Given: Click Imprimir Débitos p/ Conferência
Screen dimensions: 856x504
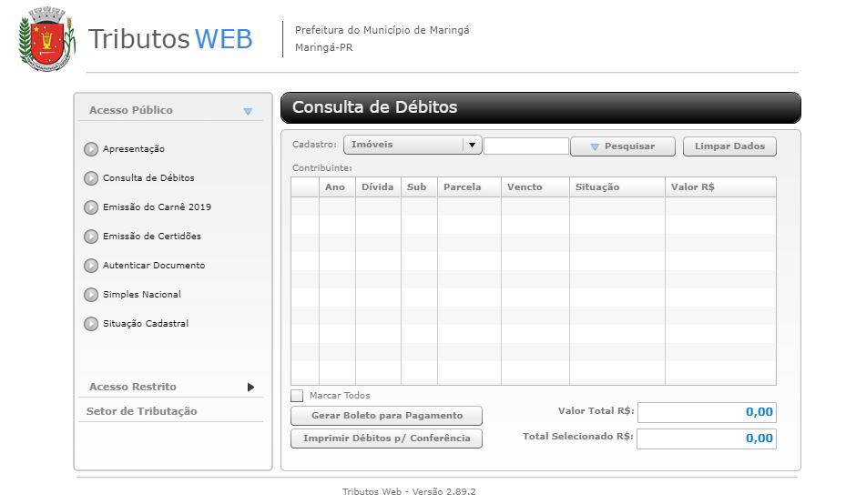Looking at the screenshot, I should coord(386,438).
